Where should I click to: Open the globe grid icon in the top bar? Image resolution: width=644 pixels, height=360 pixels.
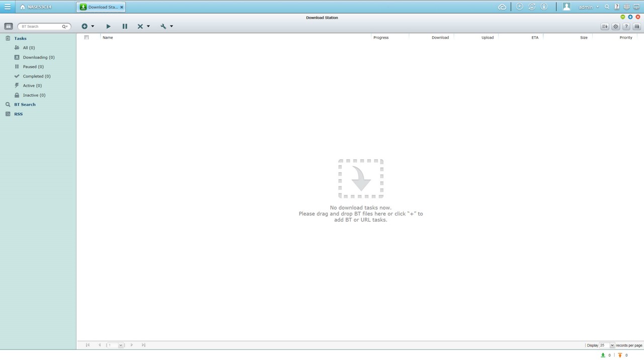(x=626, y=7)
